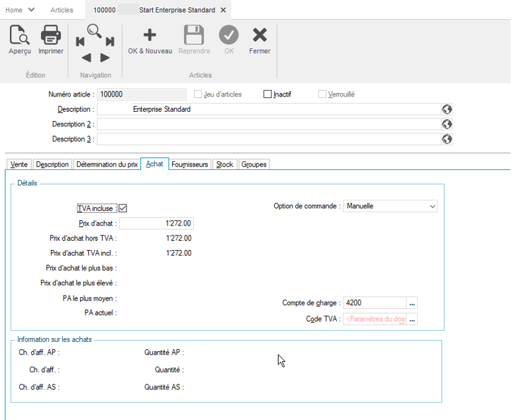Click the Ch. d'aff. AP label
The width and height of the screenshot is (529, 420).
pyautogui.click(x=39, y=353)
